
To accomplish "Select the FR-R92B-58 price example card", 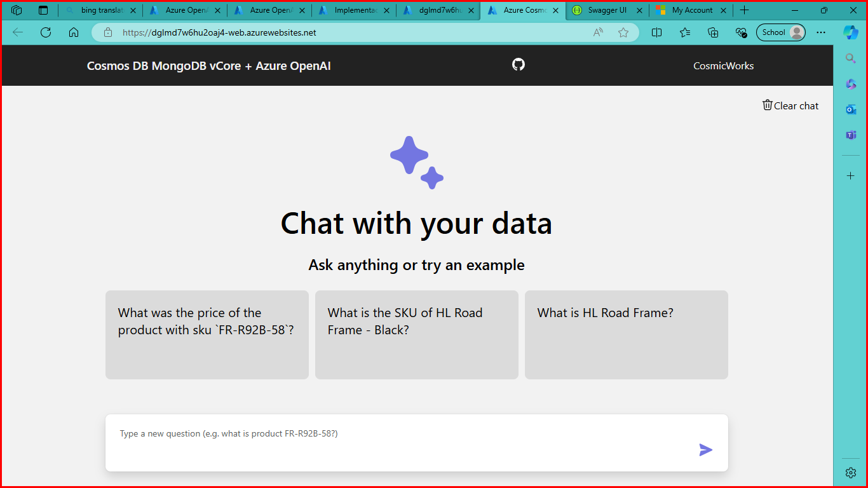I will point(207,335).
